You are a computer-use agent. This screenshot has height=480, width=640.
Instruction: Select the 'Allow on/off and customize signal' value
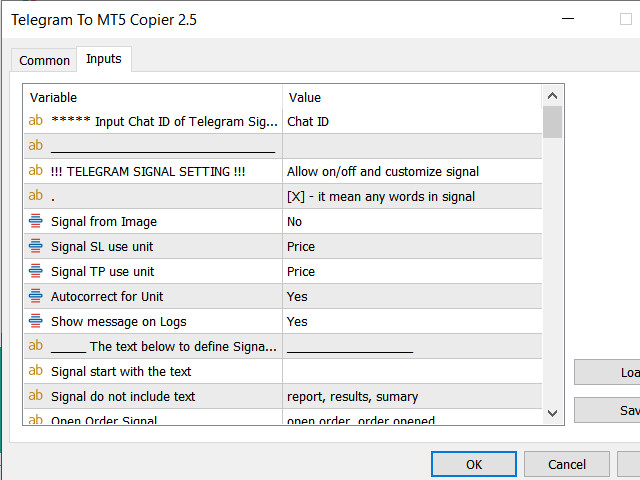coord(412,171)
